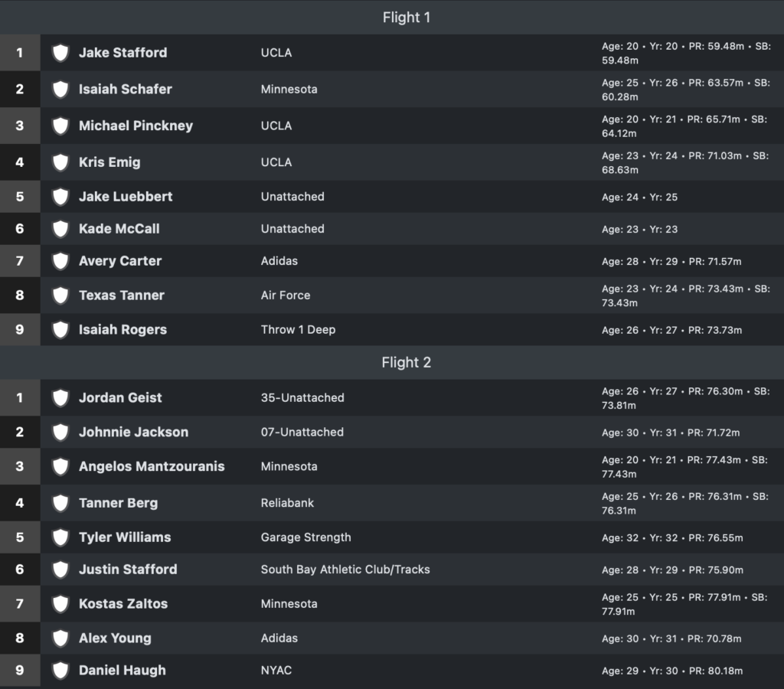Click the shield icon beside Jake Stafford
This screenshot has width=784, height=689.
tap(60, 53)
